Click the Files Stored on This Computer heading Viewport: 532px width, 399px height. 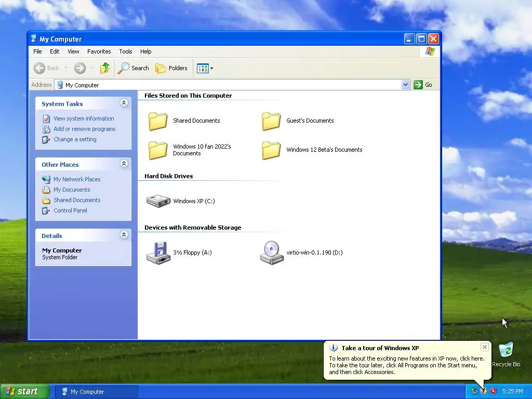[188, 96]
